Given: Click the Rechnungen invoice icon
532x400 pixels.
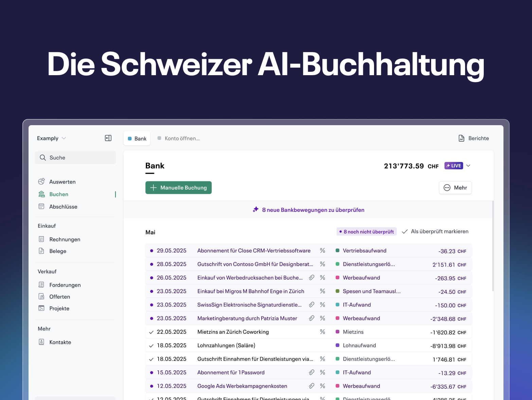Looking at the screenshot, I should click(41, 239).
